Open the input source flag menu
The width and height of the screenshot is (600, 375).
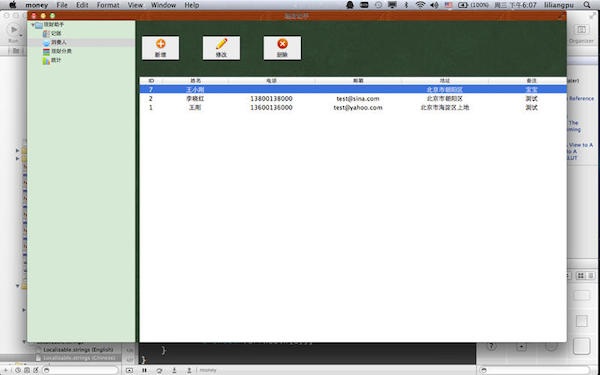[x=448, y=5]
